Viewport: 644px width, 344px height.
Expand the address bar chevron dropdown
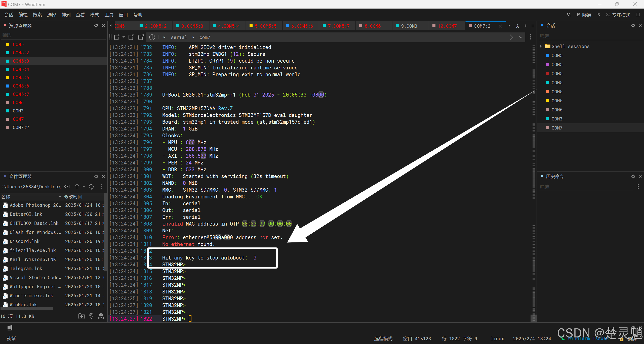pos(520,37)
